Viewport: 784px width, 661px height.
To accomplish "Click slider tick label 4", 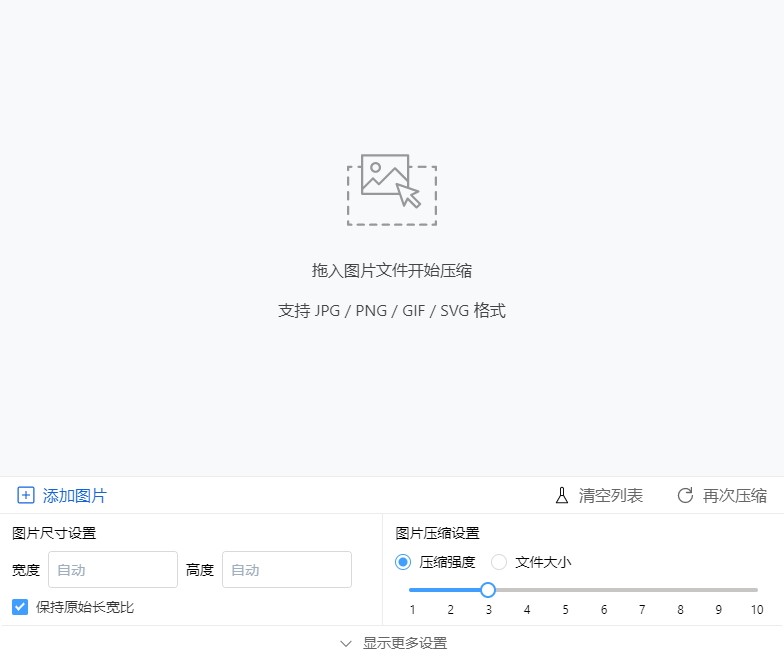I will coord(527,610).
